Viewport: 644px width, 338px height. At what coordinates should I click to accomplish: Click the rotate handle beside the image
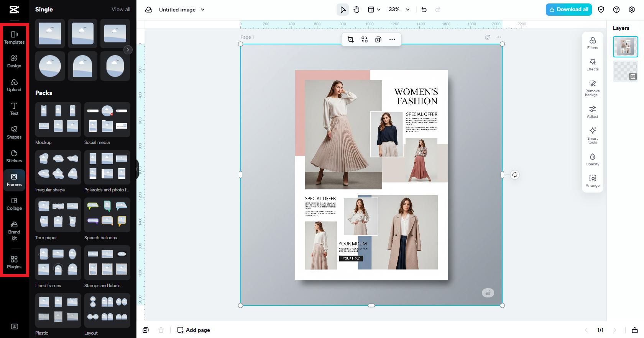(x=514, y=175)
